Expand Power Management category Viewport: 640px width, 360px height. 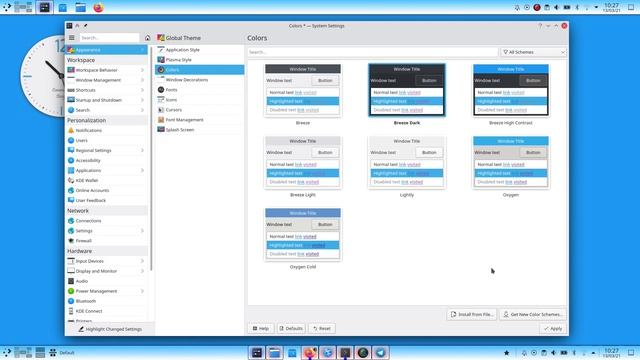tap(142, 291)
